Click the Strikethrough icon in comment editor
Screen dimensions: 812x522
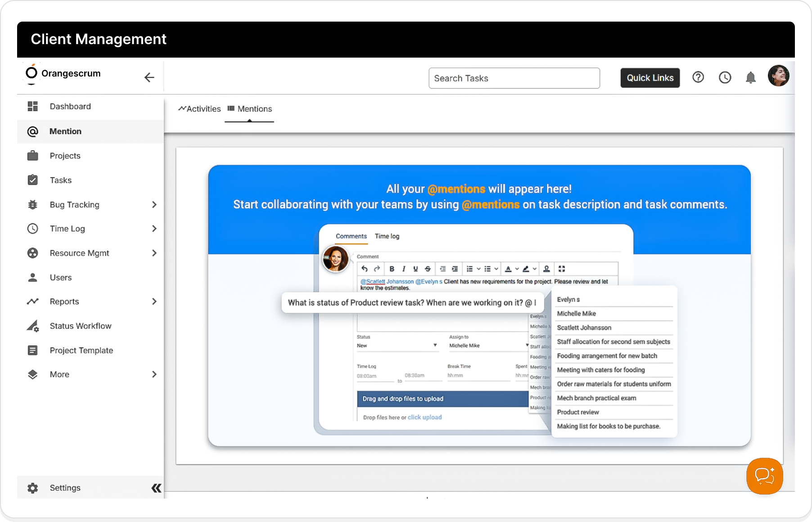[428, 269]
